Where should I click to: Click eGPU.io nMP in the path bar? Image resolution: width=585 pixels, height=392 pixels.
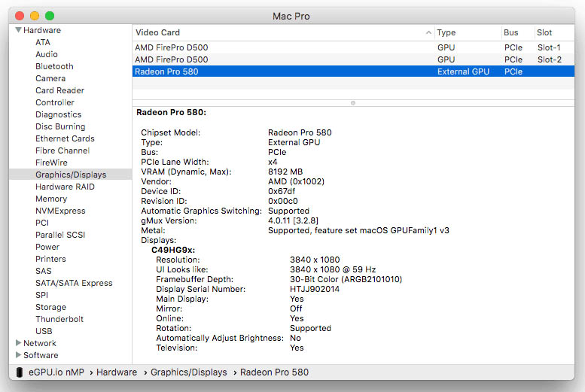pos(56,372)
